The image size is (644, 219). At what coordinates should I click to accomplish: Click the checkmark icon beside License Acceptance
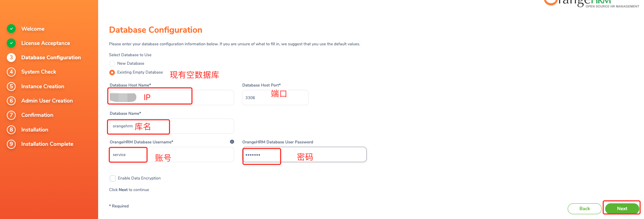coord(11,43)
